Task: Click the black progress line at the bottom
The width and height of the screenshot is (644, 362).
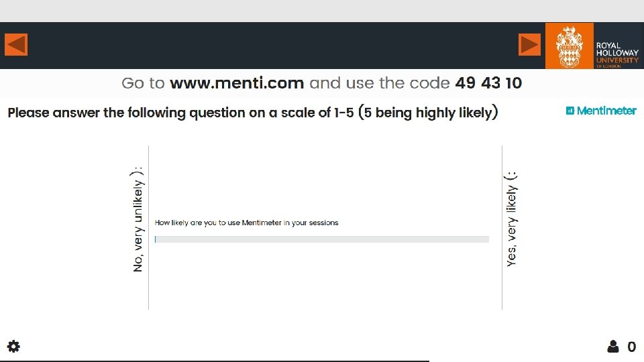Action: click(x=215, y=361)
